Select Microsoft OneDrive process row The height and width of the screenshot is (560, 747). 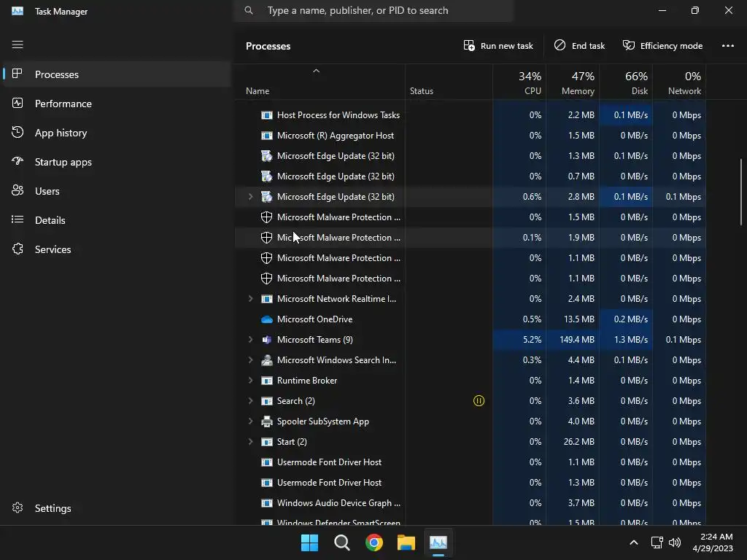pos(471,319)
